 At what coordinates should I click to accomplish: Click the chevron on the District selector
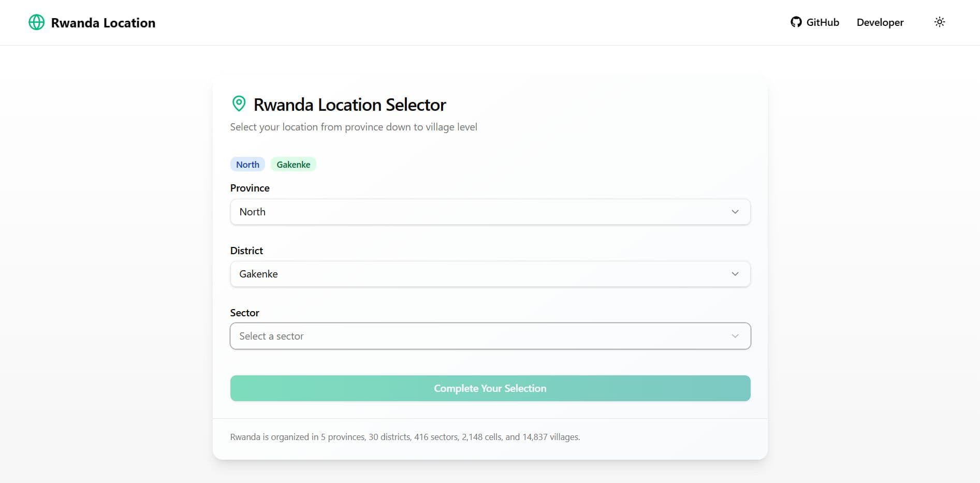coord(735,274)
